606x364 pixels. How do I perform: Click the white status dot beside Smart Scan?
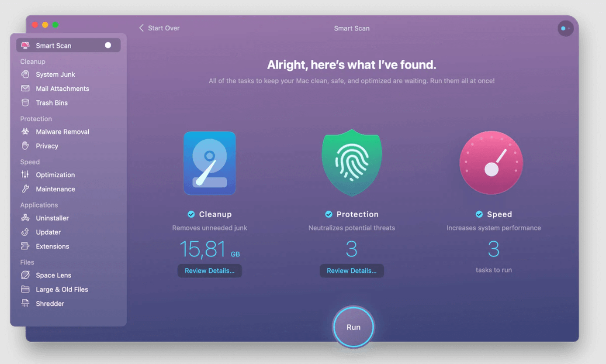coord(108,45)
